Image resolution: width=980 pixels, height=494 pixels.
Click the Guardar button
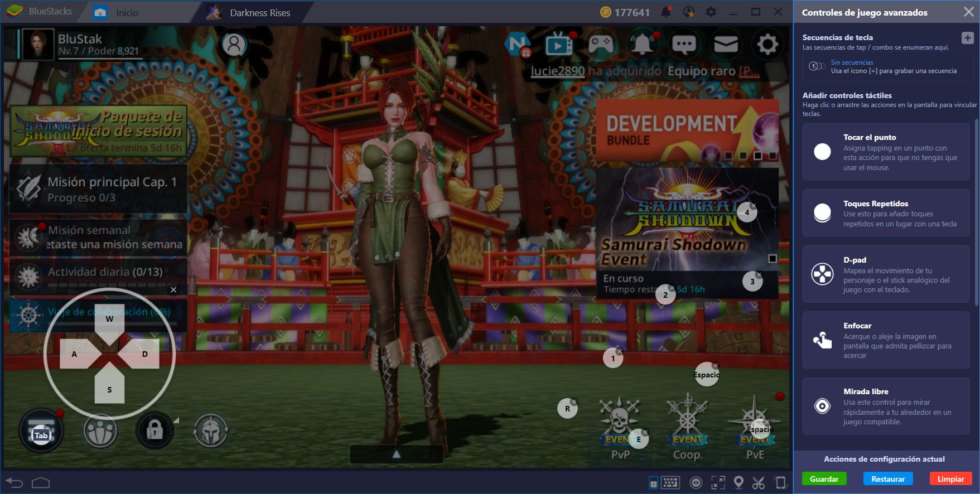tap(824, 479)
